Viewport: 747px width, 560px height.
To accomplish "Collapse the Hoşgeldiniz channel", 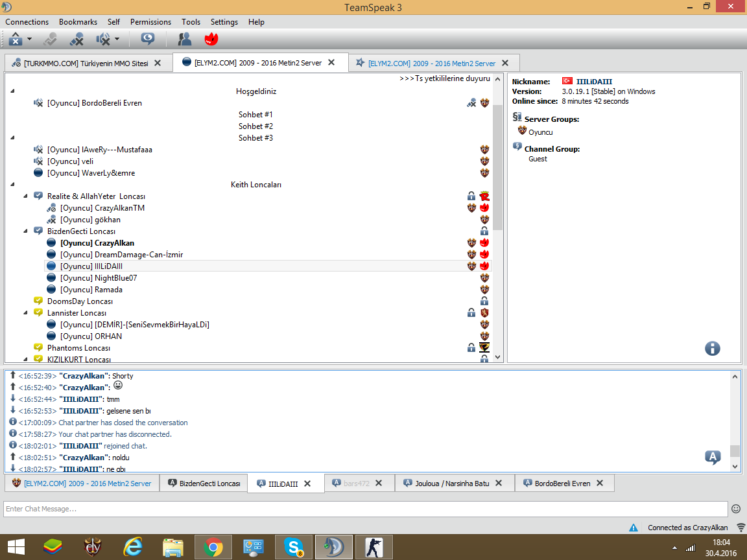I will click(x=13, y=91).
